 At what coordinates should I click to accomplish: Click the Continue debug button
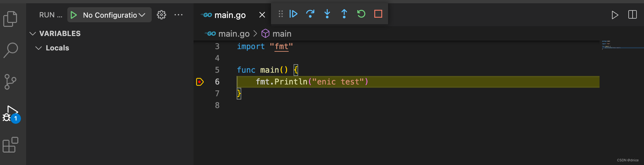[293, 14]
